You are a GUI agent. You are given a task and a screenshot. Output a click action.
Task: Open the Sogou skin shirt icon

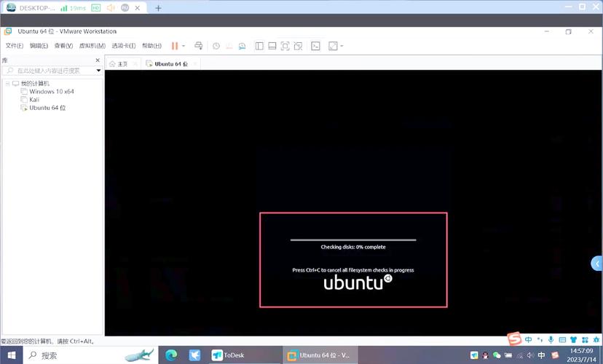coord(574,340)
